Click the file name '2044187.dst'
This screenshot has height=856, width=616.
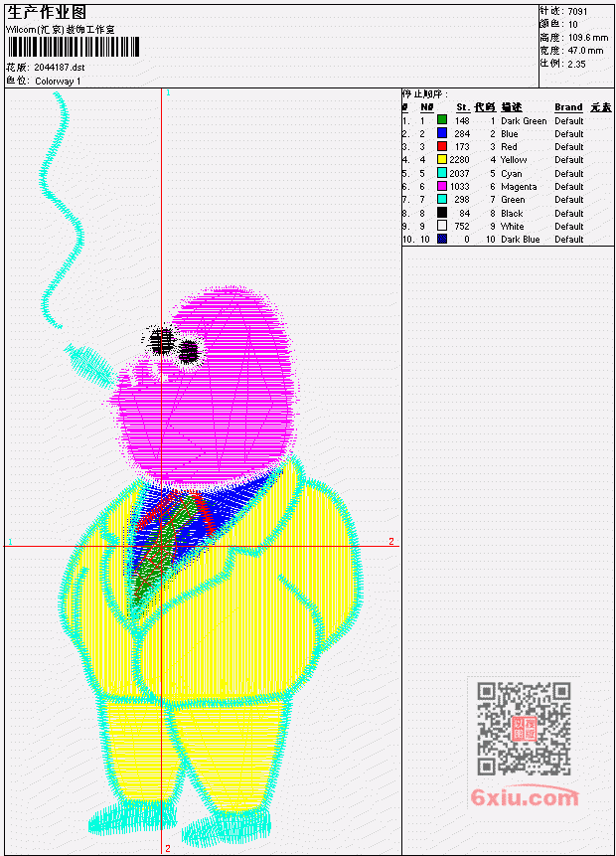60,68
